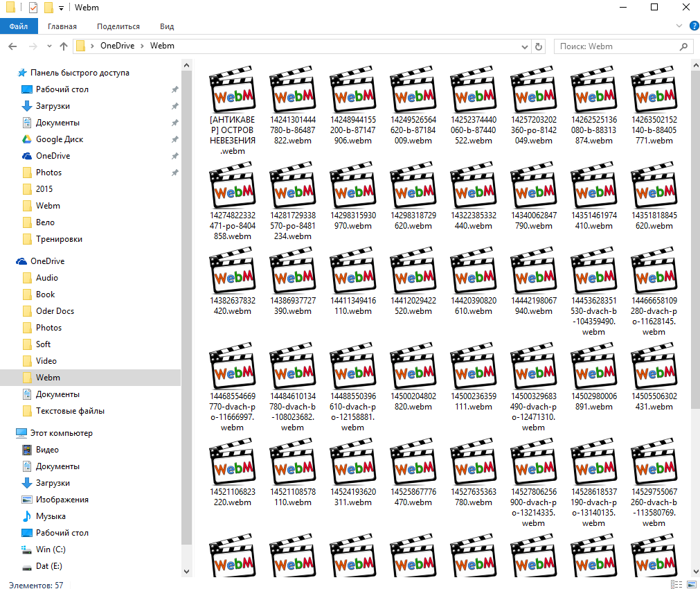The height and width of the screenshot is (589, 700).
Task: Expand the address bar history dropdown
Action: pyautogui.click(x=525, y=46)
